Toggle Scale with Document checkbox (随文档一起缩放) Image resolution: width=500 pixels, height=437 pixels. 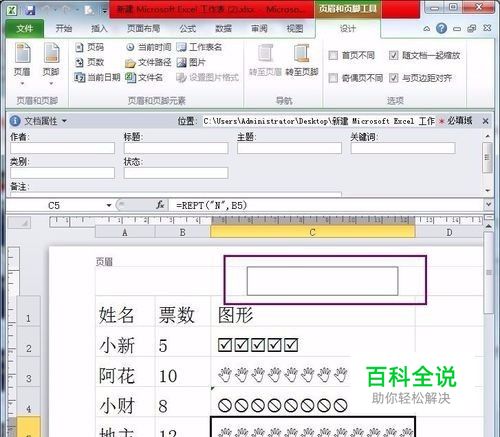click(x=393, y=55)
